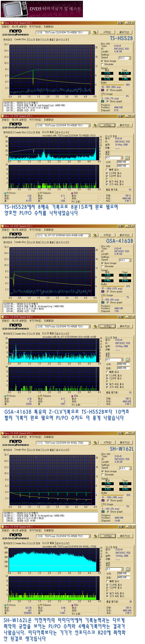Click refresh icon beside 4X speed, SH-W162L scan window

(x=127, y=569)
